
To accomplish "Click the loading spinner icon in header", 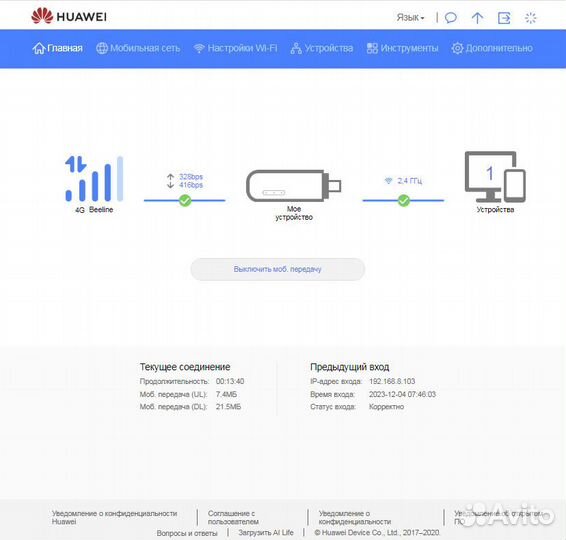I will click(530, 18).
